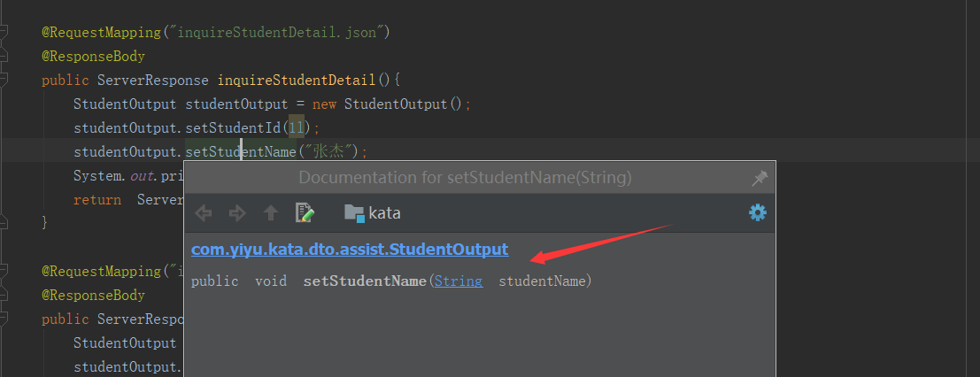This screenshot has height=377, width=980.
Task: Collapse the inquireStudentDetail method fold marker
Action: [4, 79]
